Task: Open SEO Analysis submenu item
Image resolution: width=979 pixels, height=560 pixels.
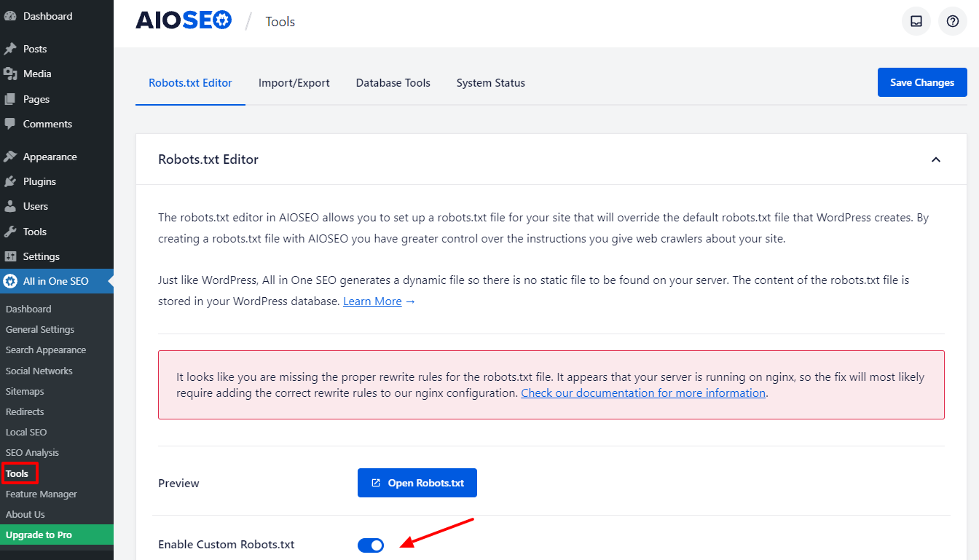Action: point(33,452)
